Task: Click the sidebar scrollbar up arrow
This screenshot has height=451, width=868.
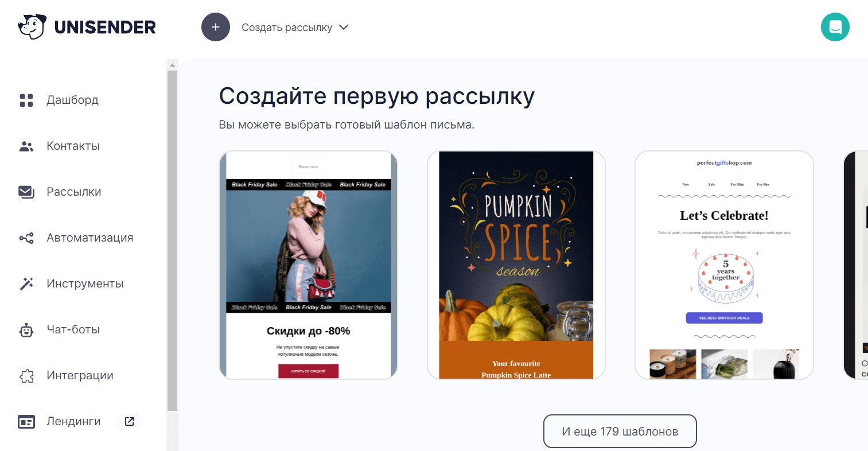Action: (x=172, y=65)
